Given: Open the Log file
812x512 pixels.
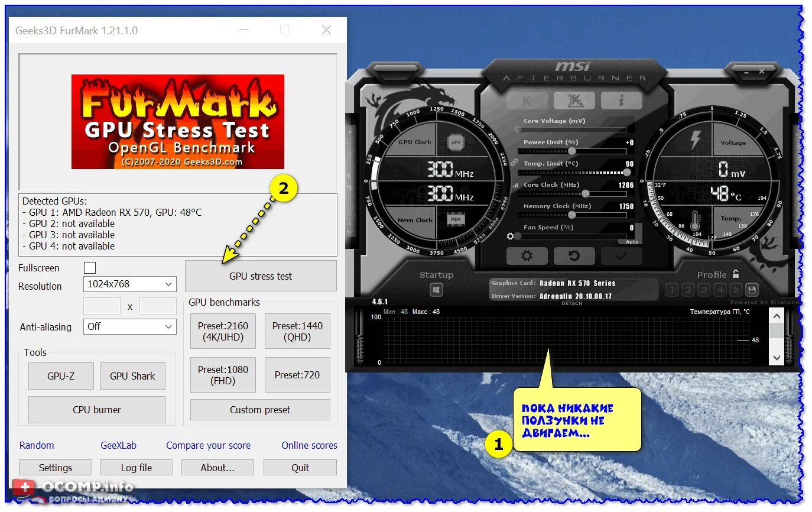Looking at the screenshot, I should [x=137, y=468].
